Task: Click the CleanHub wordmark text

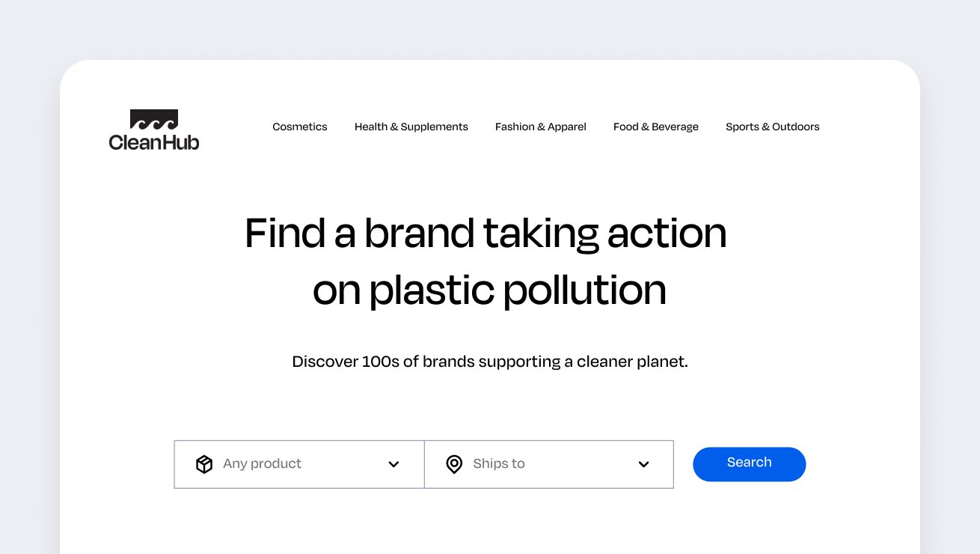Action: (x=154, y=141)
